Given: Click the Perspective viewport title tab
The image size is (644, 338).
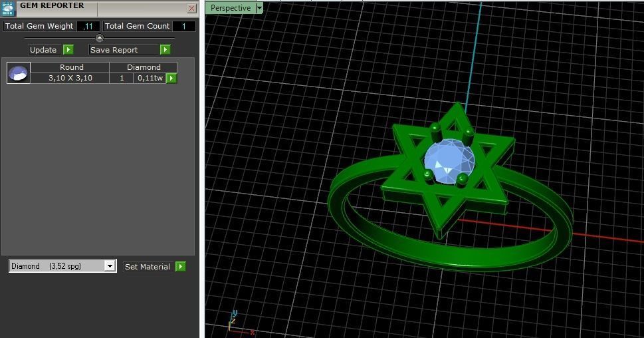Looking at the screenshot, I should pos(231,8).
